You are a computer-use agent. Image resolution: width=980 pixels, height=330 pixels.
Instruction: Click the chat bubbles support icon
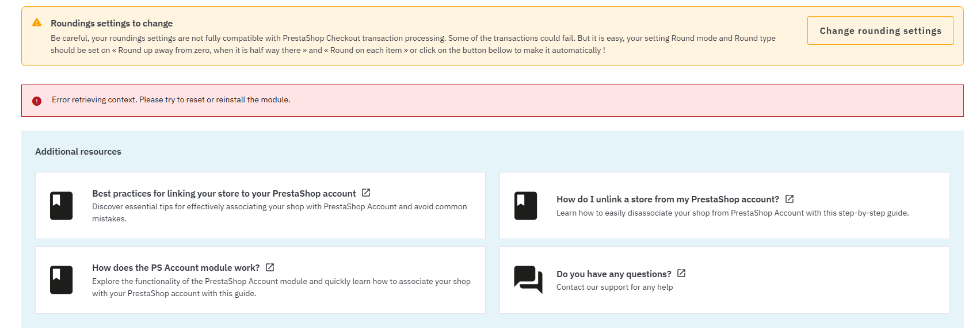528,279
